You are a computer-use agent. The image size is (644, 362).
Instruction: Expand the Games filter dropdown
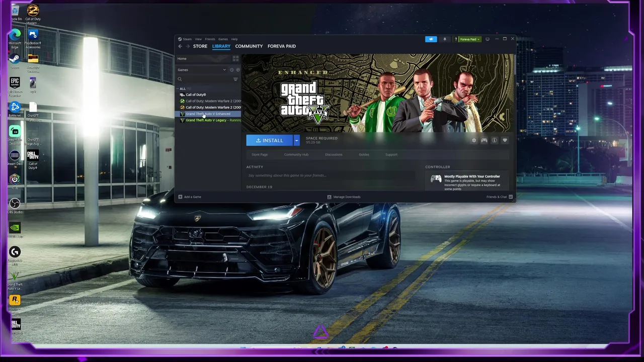pyautogui.click(x=202, y=70)
